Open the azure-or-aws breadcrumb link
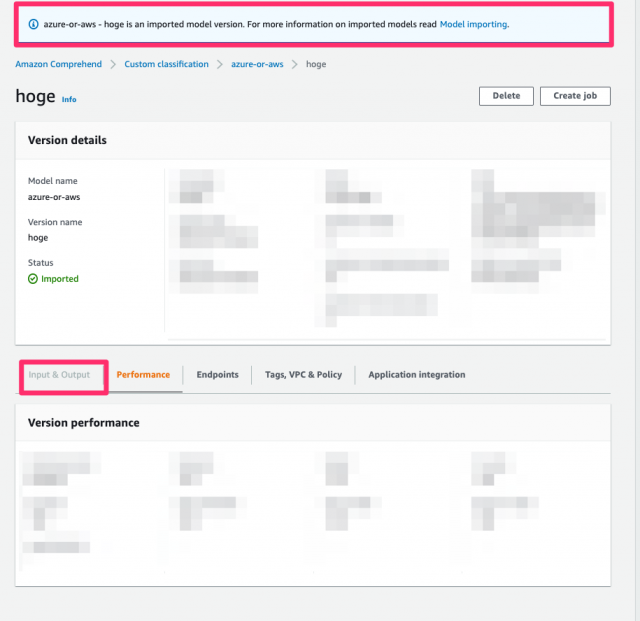The image size is (640, 621). 257,65
